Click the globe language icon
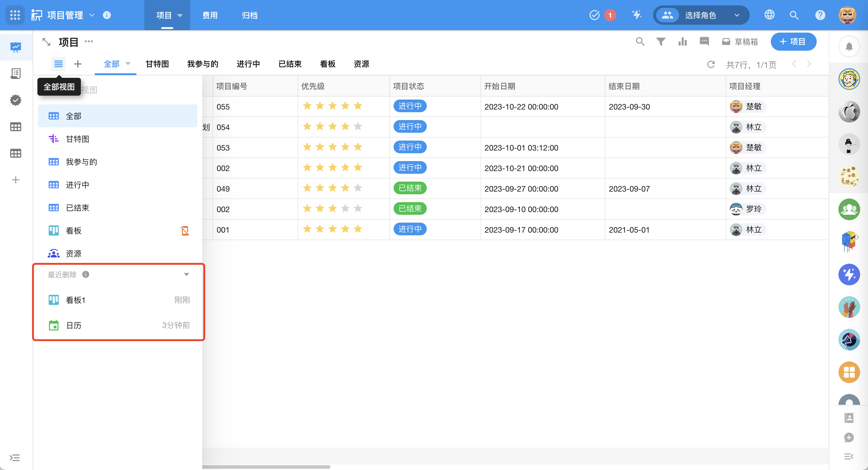 pos(769,15)
